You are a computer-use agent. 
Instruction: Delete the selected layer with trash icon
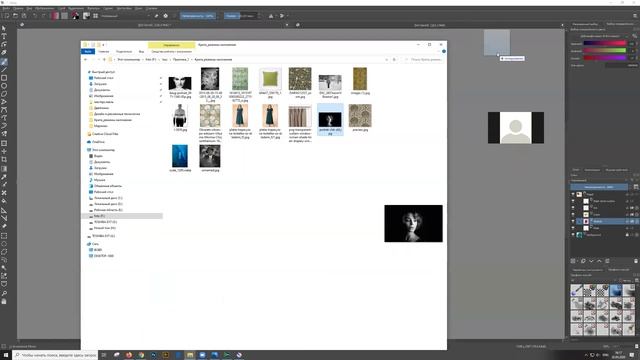click(636, 261)
